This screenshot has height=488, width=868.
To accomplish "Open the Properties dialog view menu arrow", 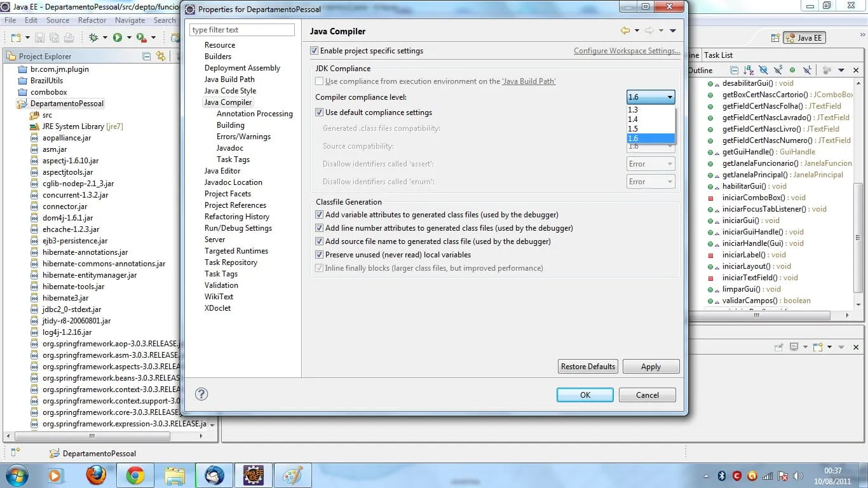I will point(673,30).
